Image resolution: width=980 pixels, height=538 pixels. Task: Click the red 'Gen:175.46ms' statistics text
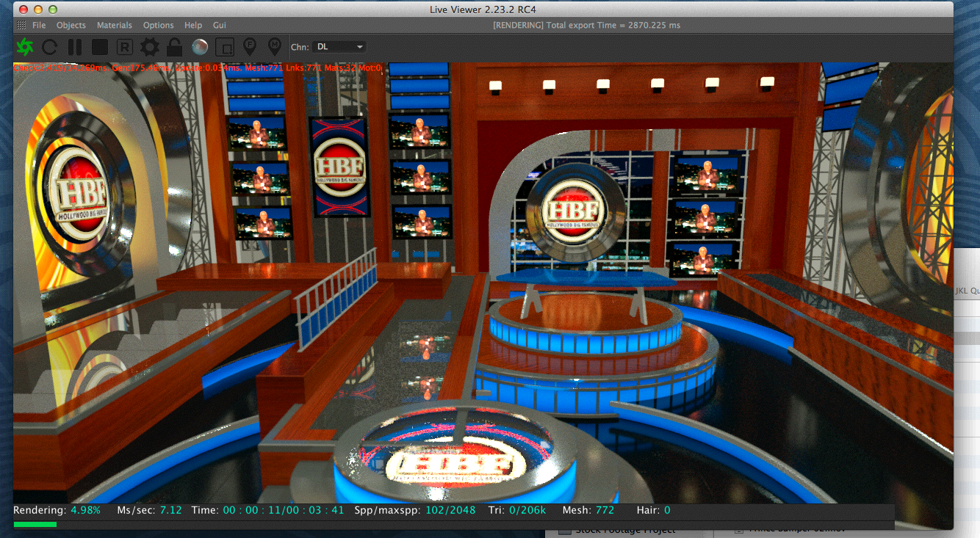tap(141, 68)
